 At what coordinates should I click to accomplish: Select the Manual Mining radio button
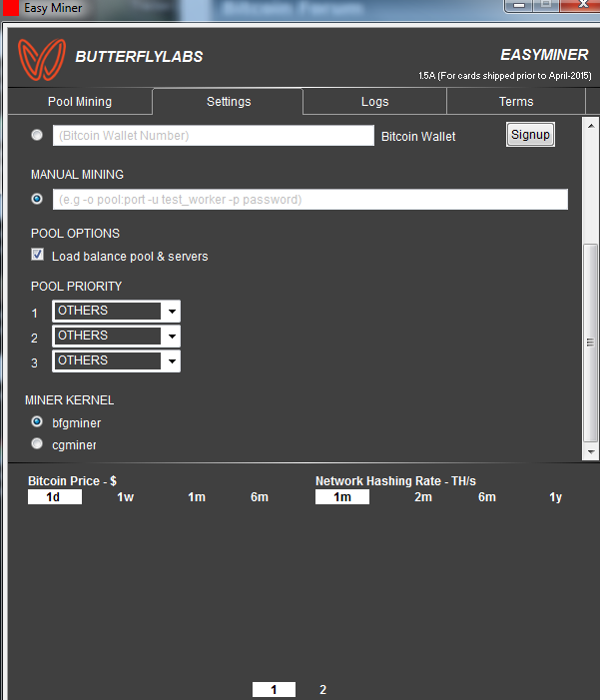coord(37,199)
